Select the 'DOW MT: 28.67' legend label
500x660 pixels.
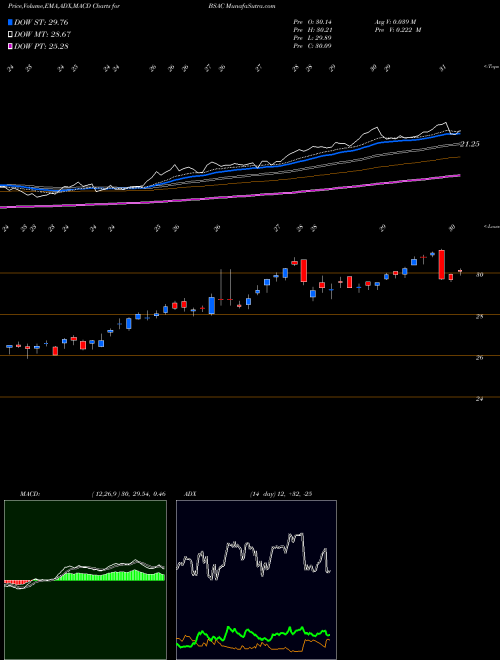42,34
